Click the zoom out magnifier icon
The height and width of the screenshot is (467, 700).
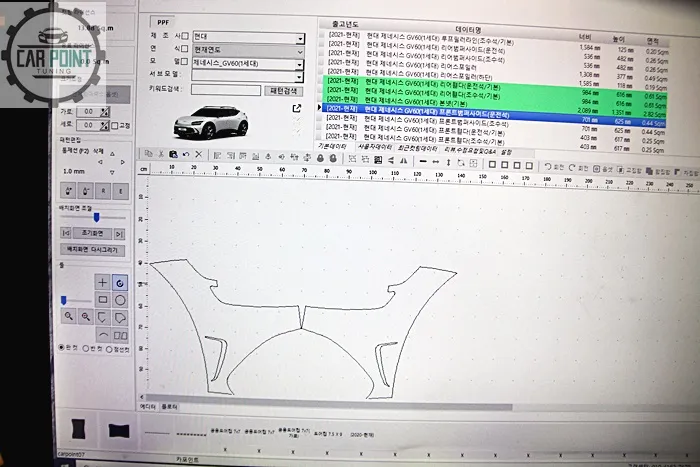pyautogui.click(x=68, y=316)
